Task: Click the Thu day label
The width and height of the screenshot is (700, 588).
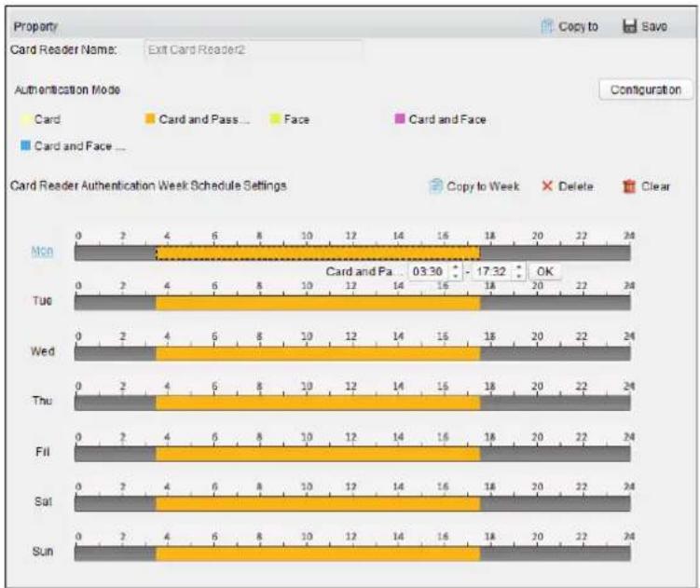Action: point(43,401)
